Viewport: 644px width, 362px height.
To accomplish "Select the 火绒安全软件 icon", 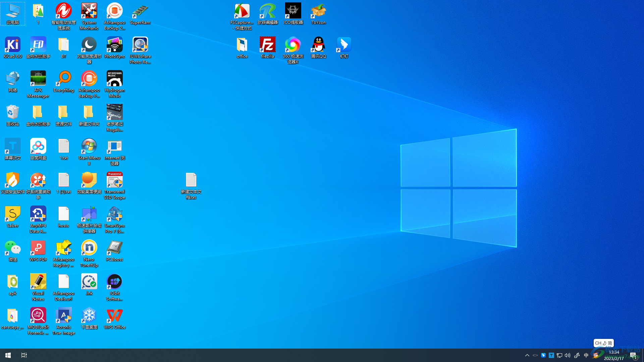I will 13,183.
